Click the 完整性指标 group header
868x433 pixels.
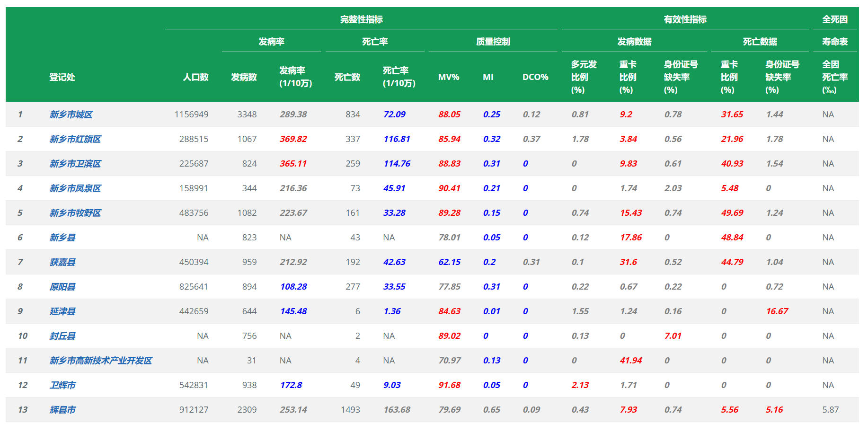tap(361, 19)
